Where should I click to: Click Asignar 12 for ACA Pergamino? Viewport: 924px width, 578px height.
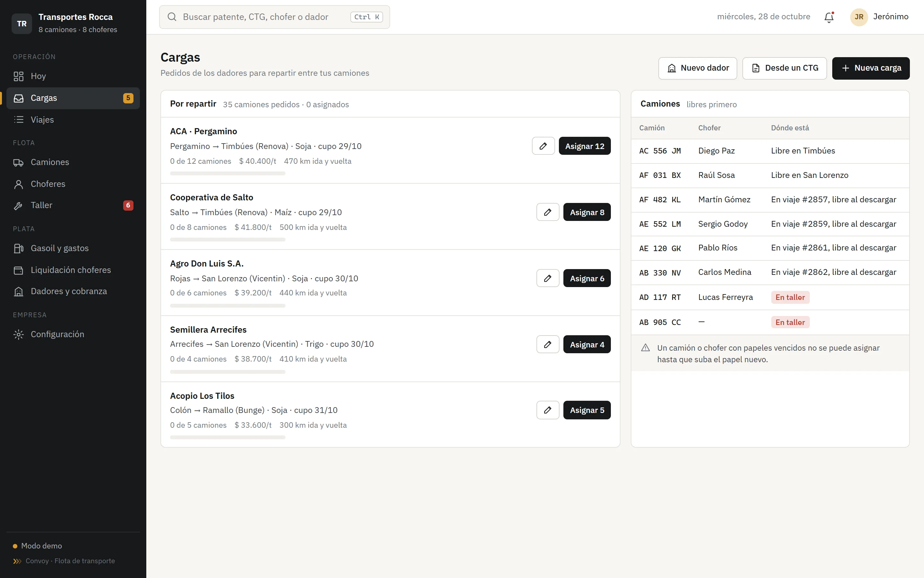pyautogui.click(x=585, y=146)
